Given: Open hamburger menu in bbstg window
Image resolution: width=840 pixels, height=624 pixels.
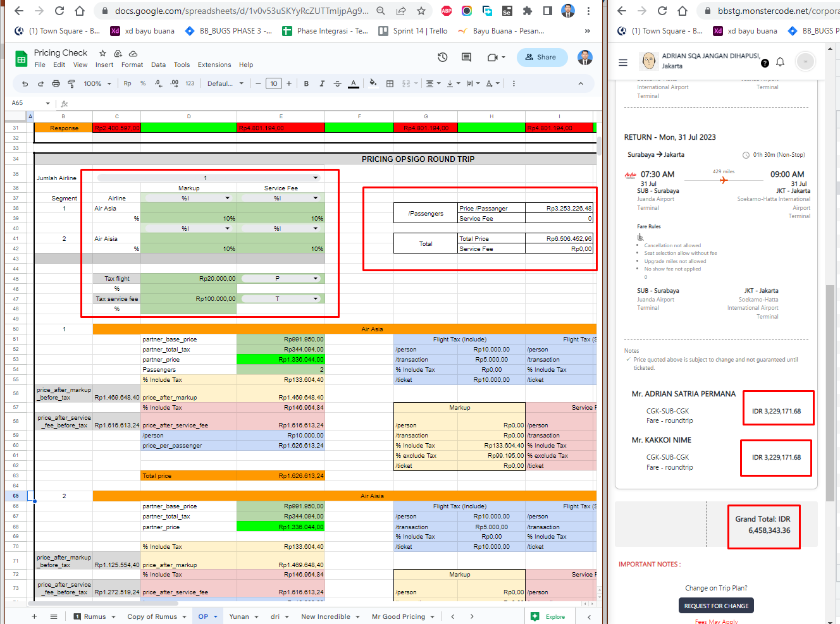Looking at the screenshot, I should click(x=623, y=62).
